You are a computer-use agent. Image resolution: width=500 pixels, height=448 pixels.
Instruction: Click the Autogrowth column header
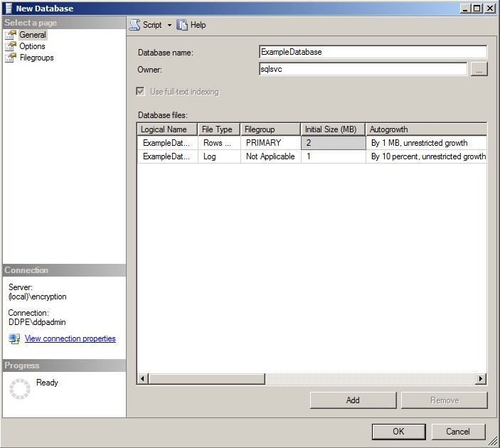pyautogui.click(x=426, y=129)
